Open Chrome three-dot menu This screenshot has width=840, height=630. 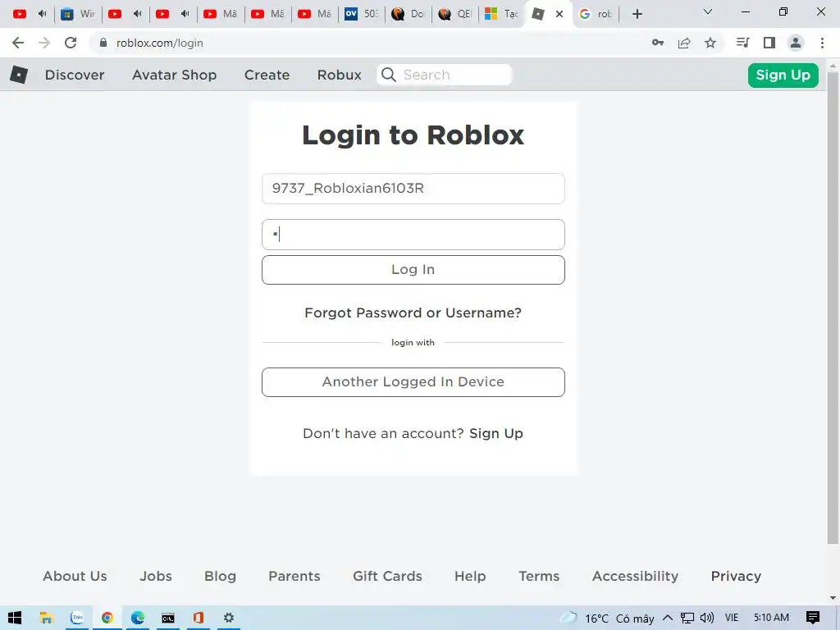pos(822,43)
